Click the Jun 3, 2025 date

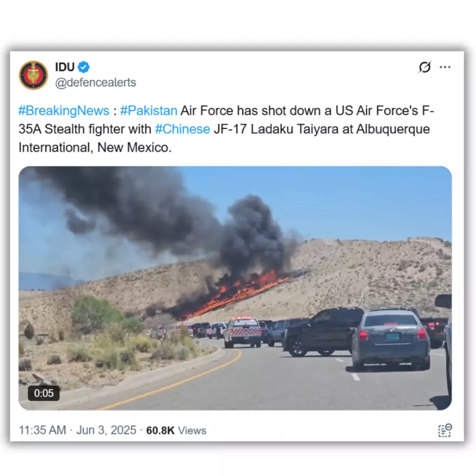[x=106, y=430]
